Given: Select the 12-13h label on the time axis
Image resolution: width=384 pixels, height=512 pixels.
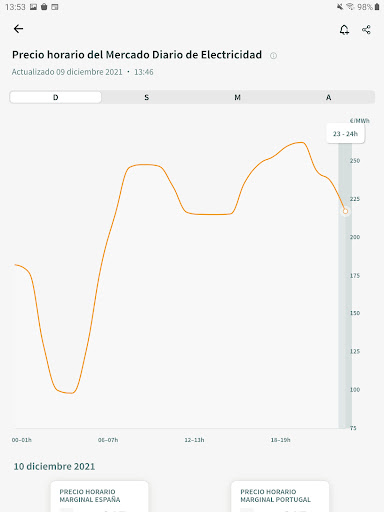Looking at the screenshot, I should pos(194,440).
